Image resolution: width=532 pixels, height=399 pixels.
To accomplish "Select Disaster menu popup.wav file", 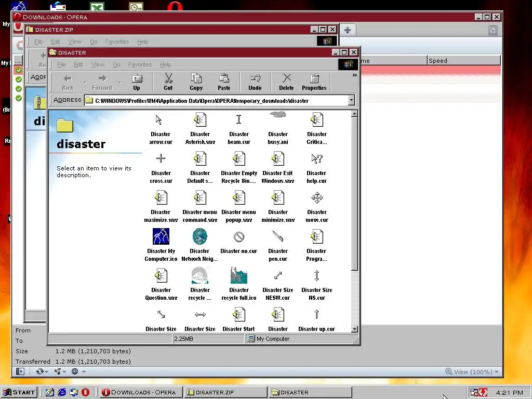I will point(239,207).
